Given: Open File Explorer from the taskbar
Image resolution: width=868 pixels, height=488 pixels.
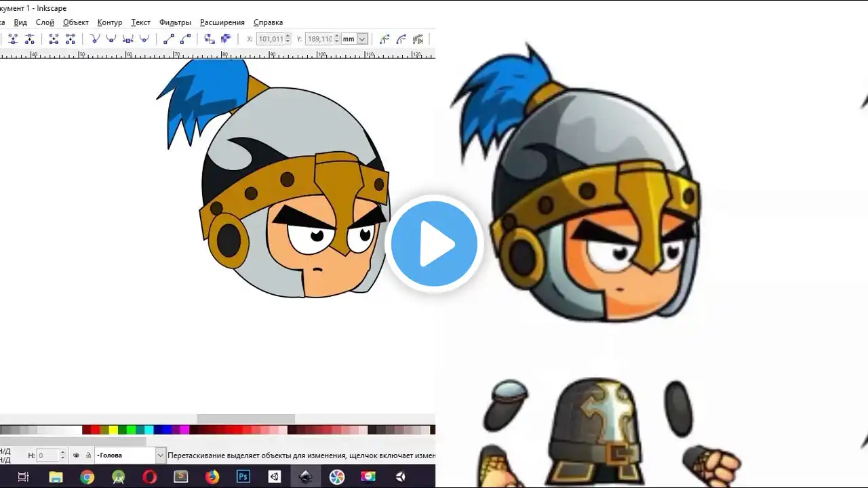Looking at the screenshot, I should (x=56, y=476).
